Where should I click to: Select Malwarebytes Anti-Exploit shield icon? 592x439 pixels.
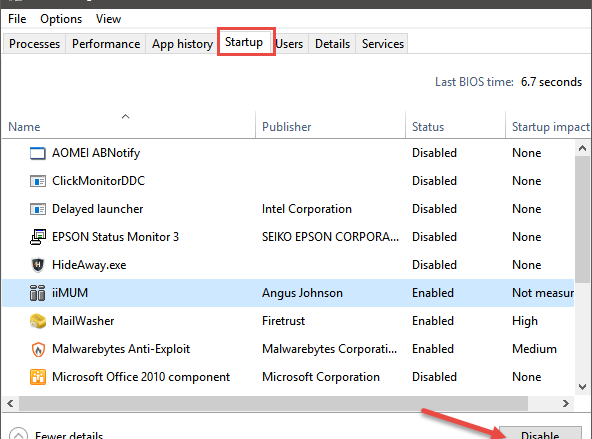pyautogui.click(x=37, y=349)
